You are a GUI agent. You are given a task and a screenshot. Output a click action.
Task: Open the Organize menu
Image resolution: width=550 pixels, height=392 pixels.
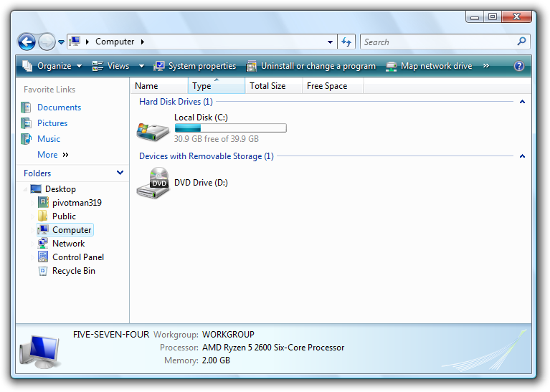(52, 66)
